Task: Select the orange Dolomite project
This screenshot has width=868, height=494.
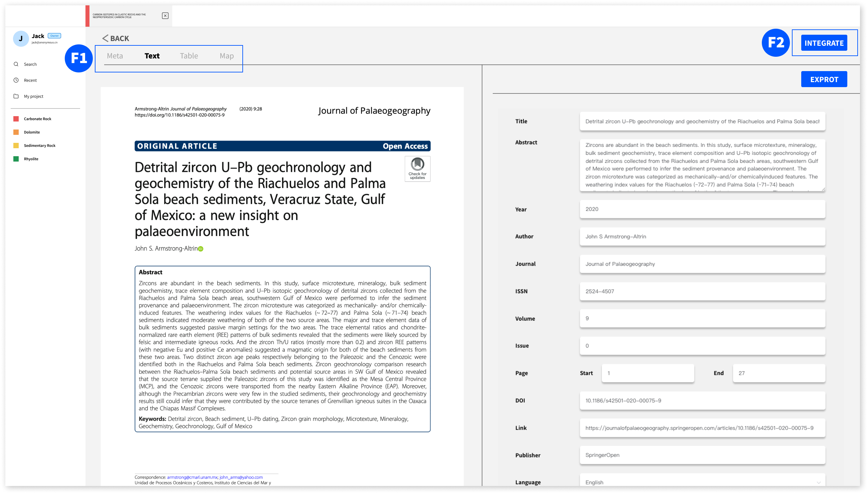Action: [32, 132]
